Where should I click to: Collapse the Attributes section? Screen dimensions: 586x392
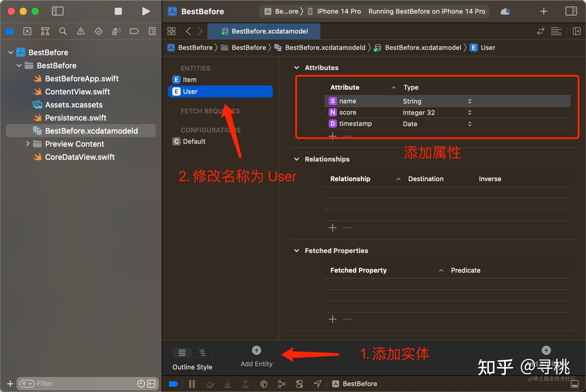coord(296,68)
